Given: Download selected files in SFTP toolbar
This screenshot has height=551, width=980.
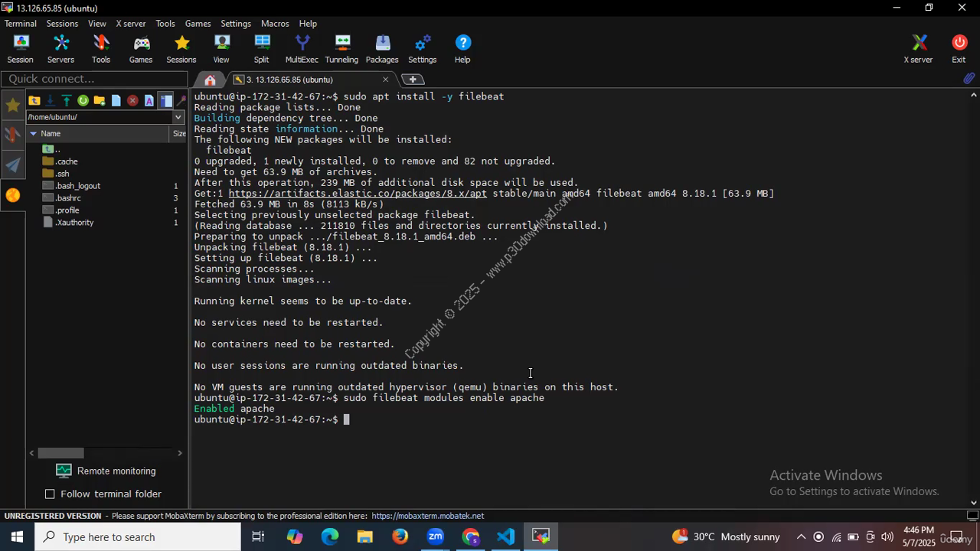Looking at the screenshot, I should (x=51, y=101).
